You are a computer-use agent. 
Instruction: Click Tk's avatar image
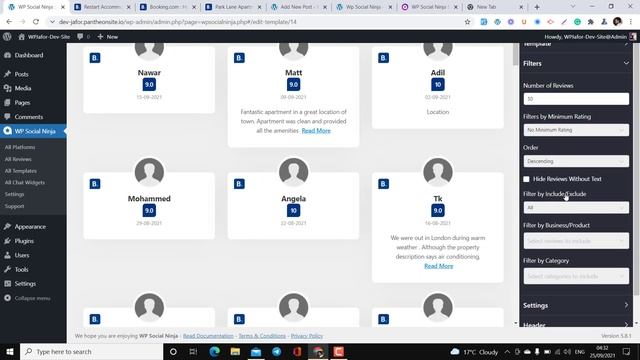[x=438, y=173]
